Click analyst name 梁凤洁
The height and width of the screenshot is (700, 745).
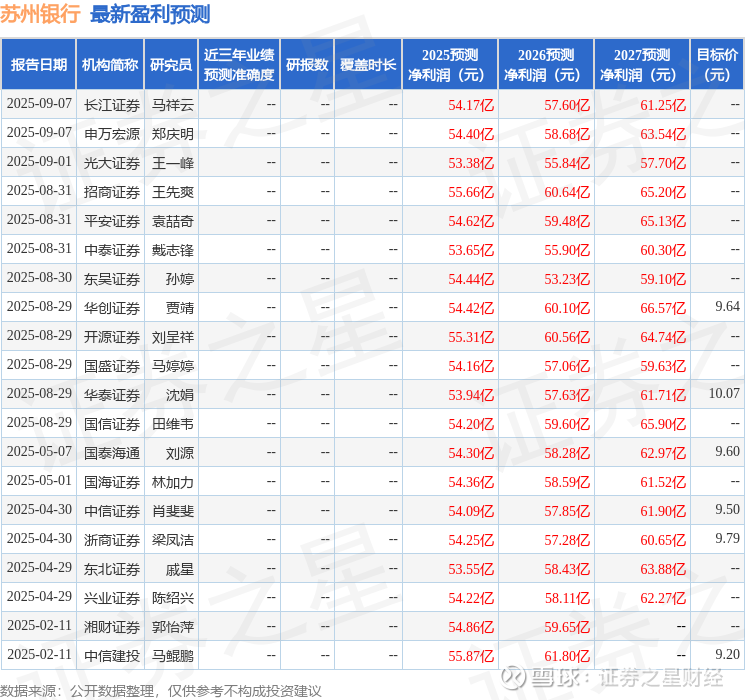coord(172,540)
